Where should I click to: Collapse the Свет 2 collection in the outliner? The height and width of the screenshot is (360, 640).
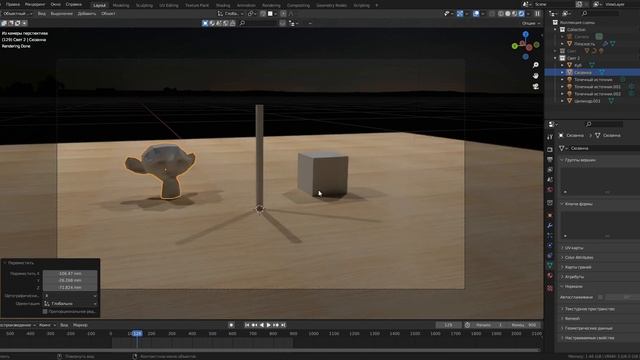556,58
